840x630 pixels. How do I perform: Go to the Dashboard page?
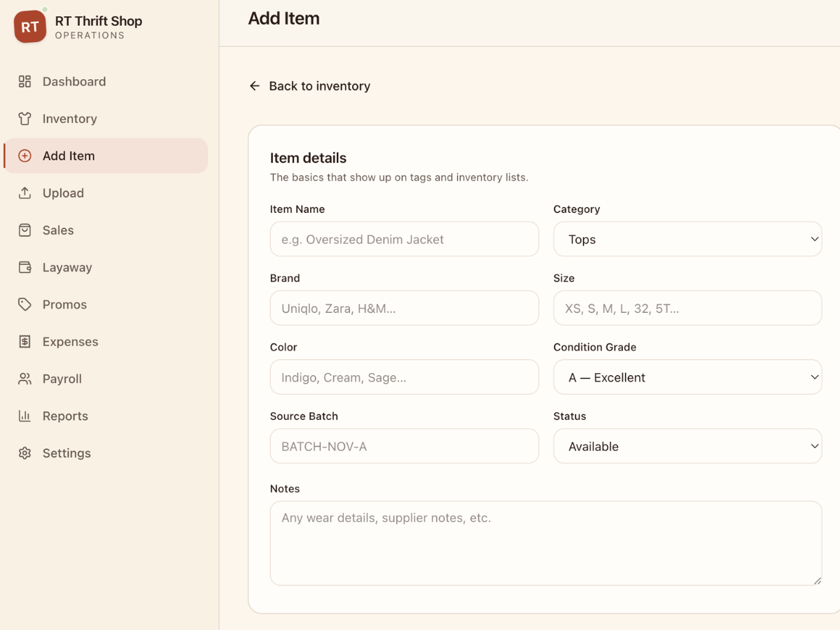pyautogui.click(x=74, y=81)
